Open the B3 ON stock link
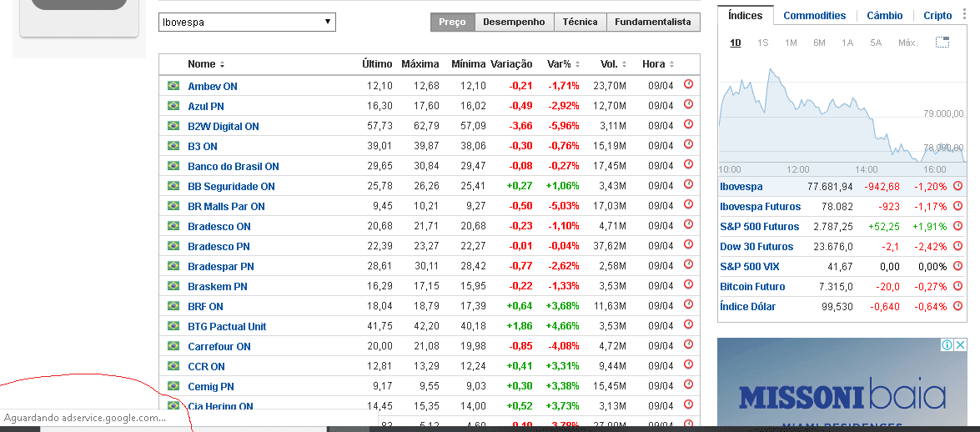Screen dimensions: 980x432 (203, 146)
